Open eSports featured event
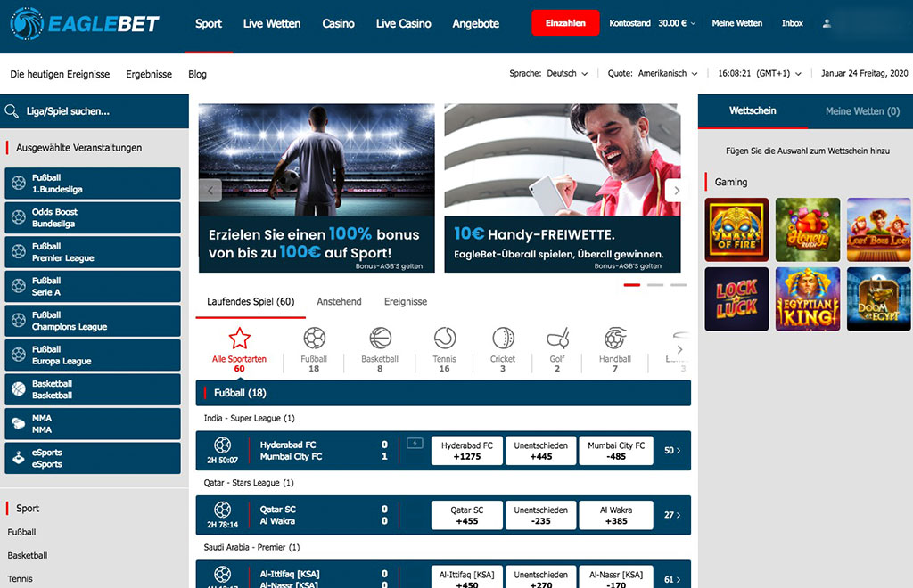913x588 pixels. pos(93,458)
